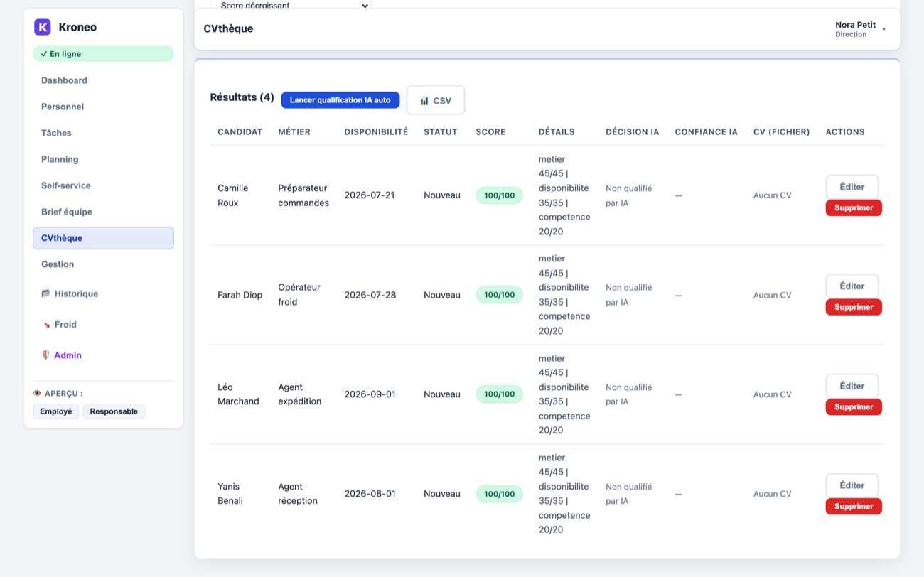Click the Froid thermometer icon in sidebar
The height and width of the screenshot is (577, 924).
[45, 324]
